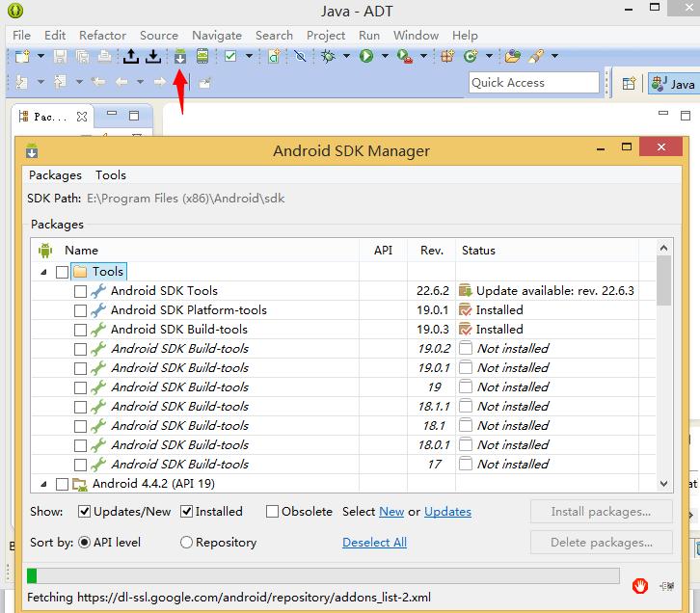700x613 pixels.
Task: Click the Run green play icon
Action: point(366,57)
